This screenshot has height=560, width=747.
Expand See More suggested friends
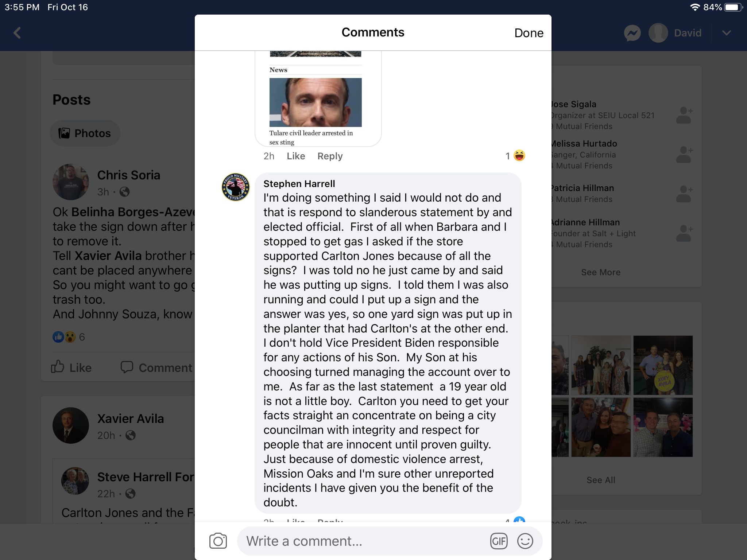(600, 272)
